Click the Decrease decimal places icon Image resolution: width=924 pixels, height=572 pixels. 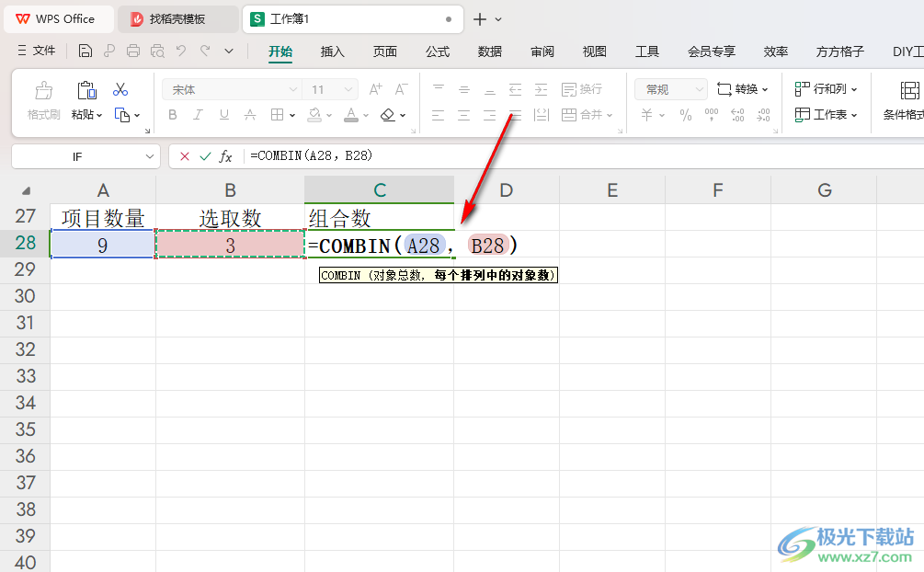tap(763, 115)
